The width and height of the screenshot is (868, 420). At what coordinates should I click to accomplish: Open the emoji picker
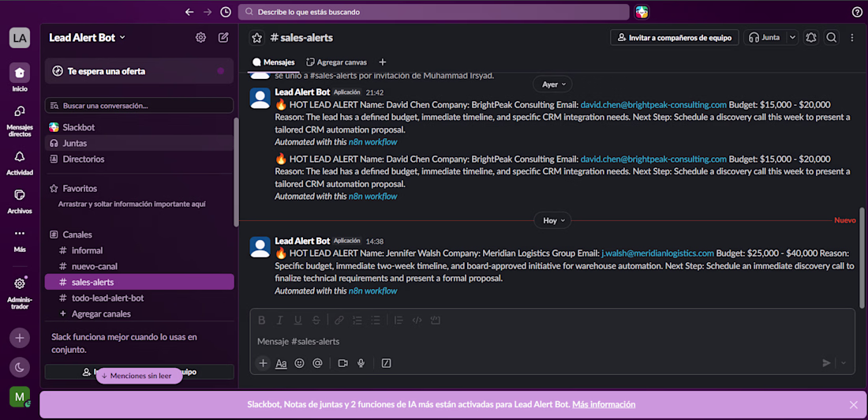pyautogui.click(x=300, y=363)
